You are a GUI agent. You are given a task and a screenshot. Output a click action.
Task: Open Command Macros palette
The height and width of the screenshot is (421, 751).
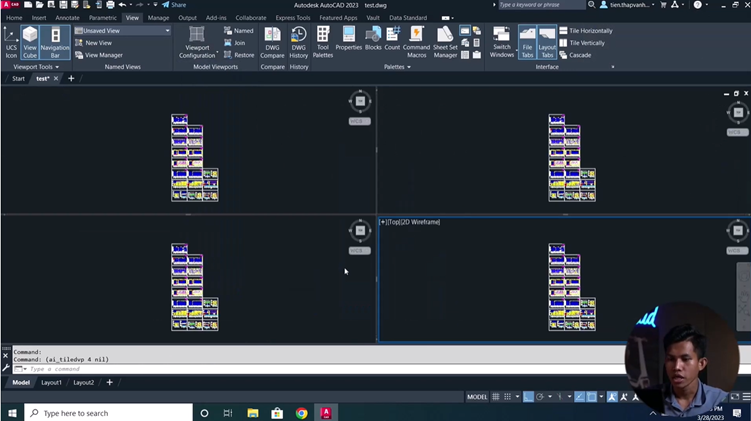pos(416,42)
